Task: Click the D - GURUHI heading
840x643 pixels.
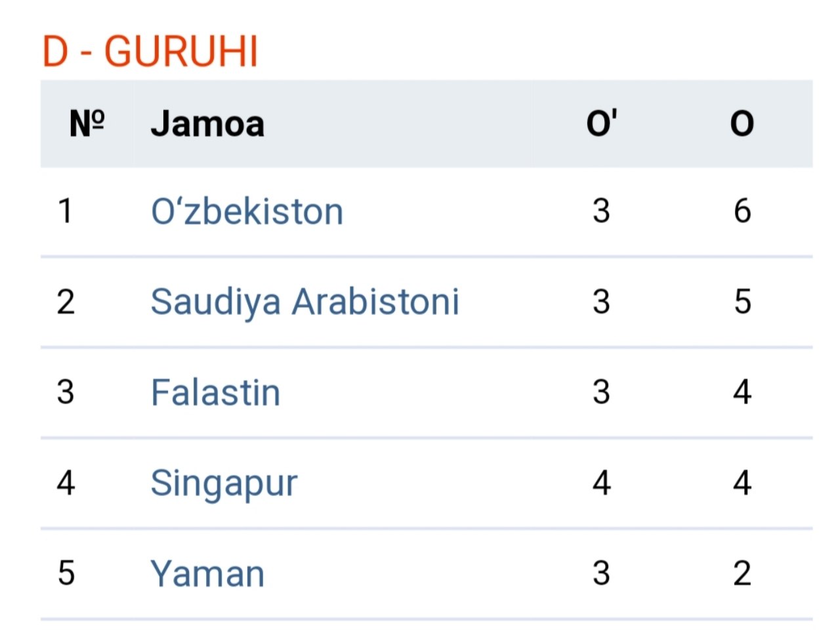Action: pyautogui.click(x=150, y=52)
